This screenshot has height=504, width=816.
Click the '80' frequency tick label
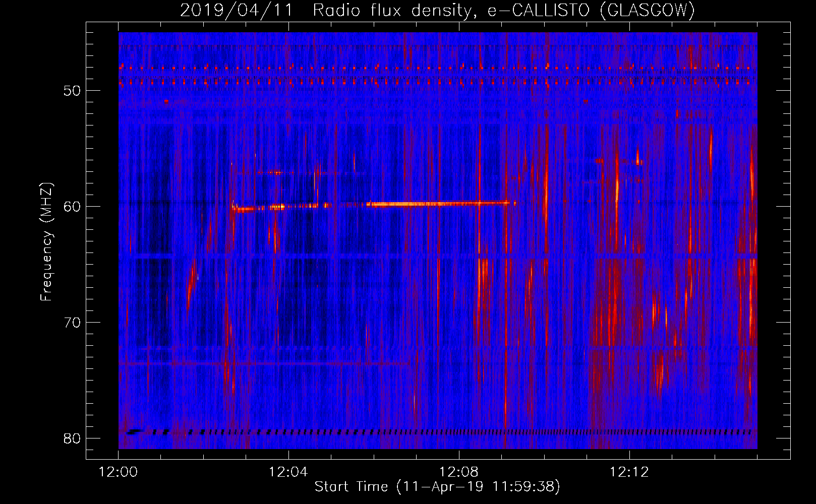click(72, 438)
